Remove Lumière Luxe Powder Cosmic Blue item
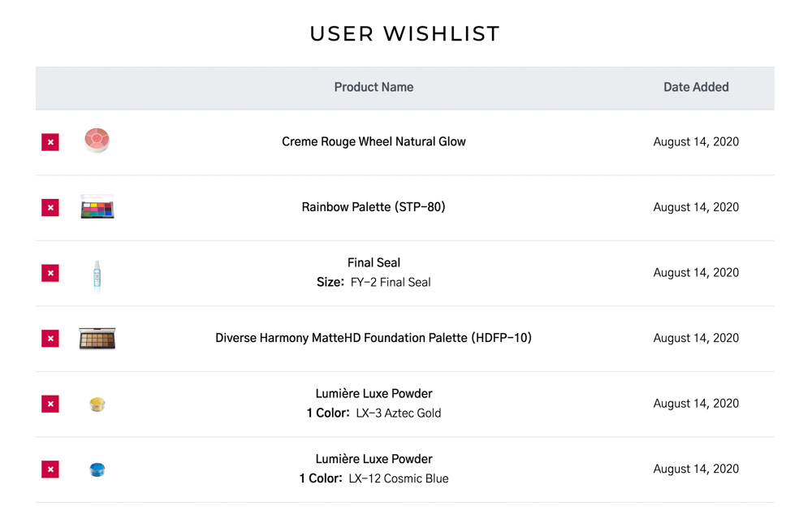 (x=50, y=470)
